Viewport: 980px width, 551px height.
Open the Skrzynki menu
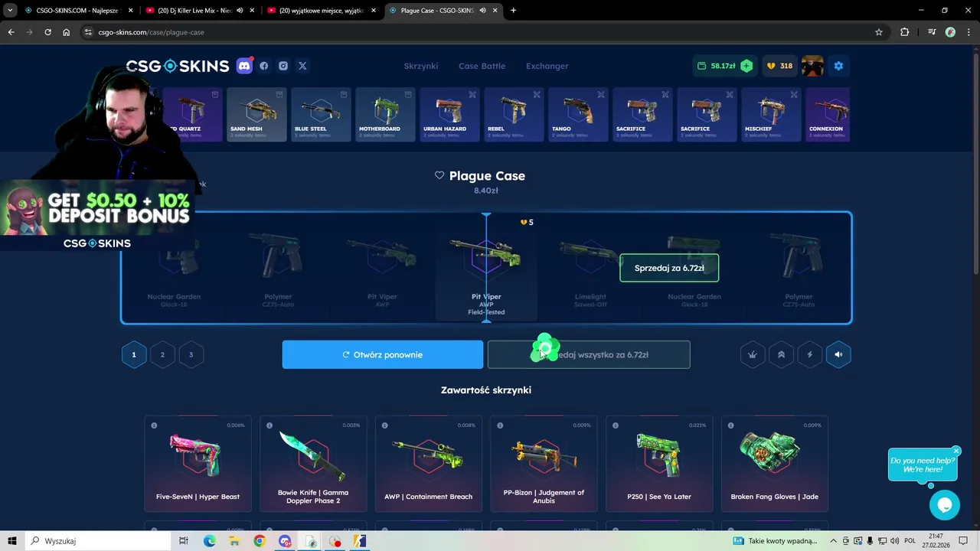pos(421,66)
